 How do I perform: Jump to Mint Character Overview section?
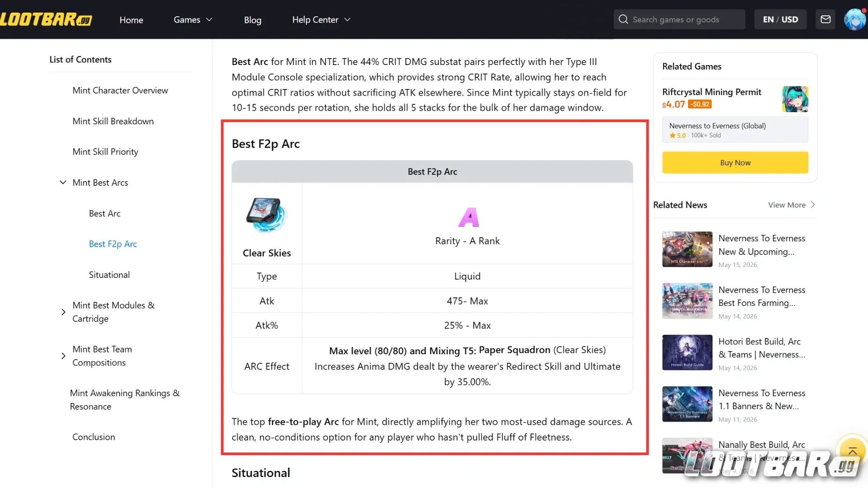click(120, 90)
